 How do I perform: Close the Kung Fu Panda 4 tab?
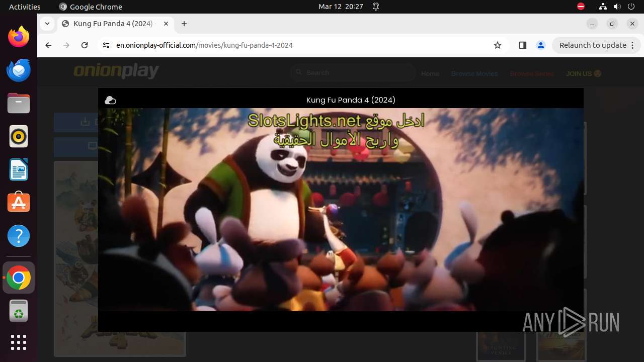pyautogui.click(x=166, y=24)
